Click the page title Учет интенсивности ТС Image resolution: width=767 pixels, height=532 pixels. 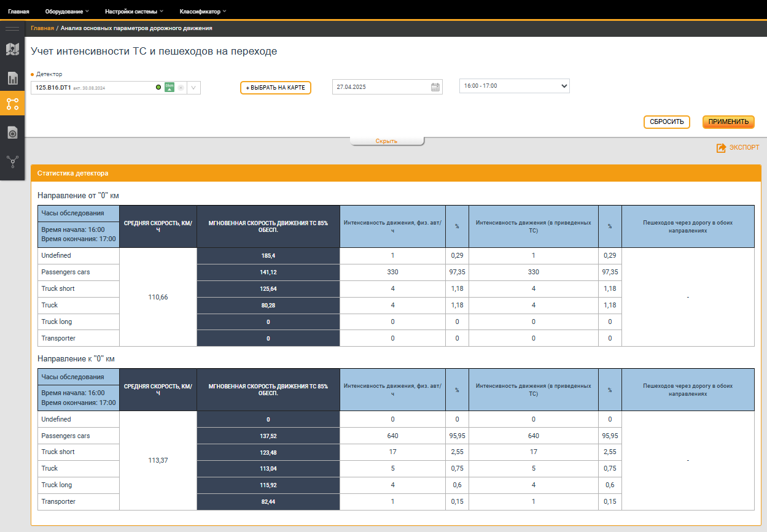(154, 52)
